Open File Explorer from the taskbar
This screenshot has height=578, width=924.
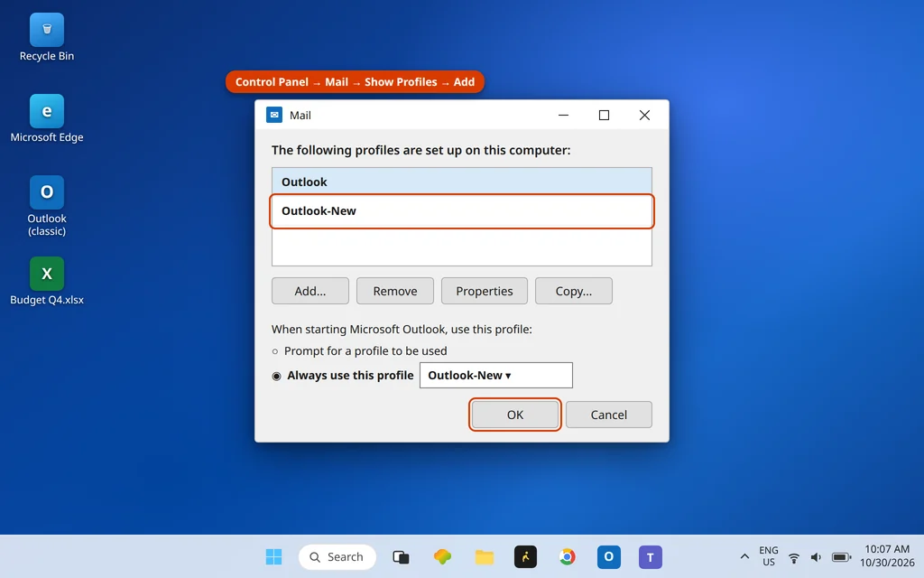(485, 556)
